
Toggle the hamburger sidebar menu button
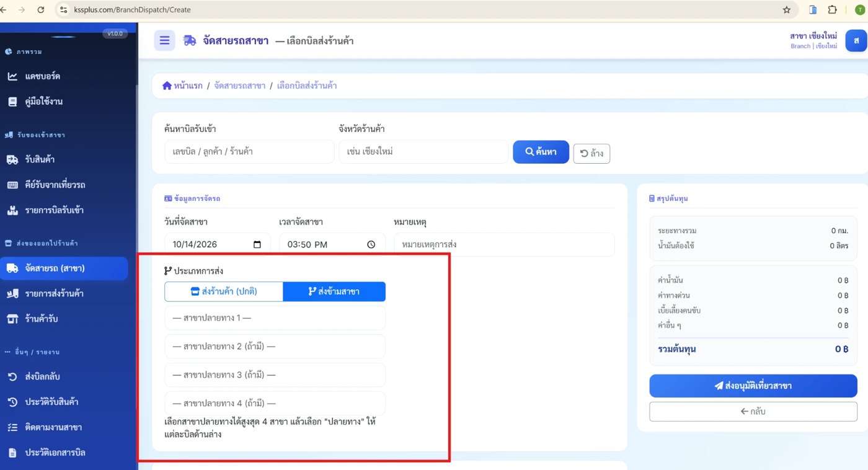coord(164,40)
